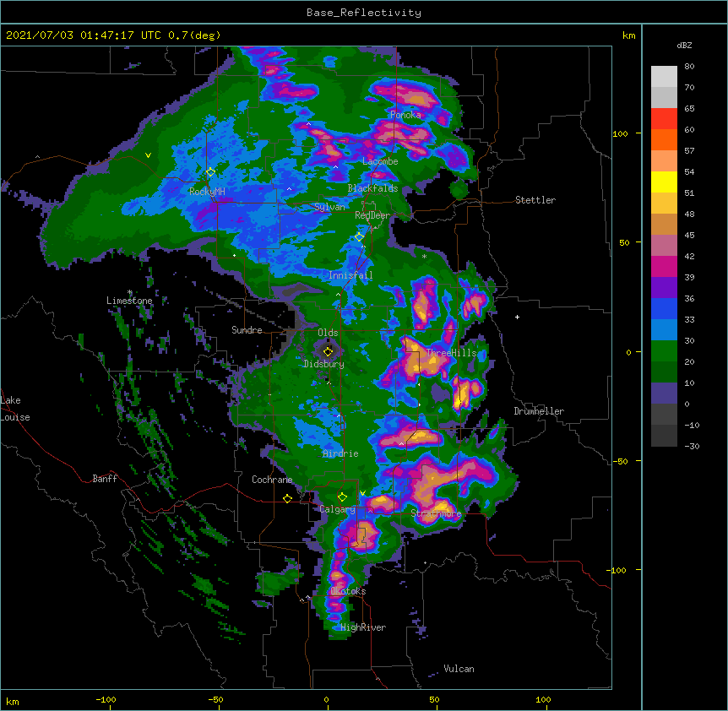This screenshot has width=728, height=711.
Task: Click the Ponoka city label
Action: (x=405, y=115)
